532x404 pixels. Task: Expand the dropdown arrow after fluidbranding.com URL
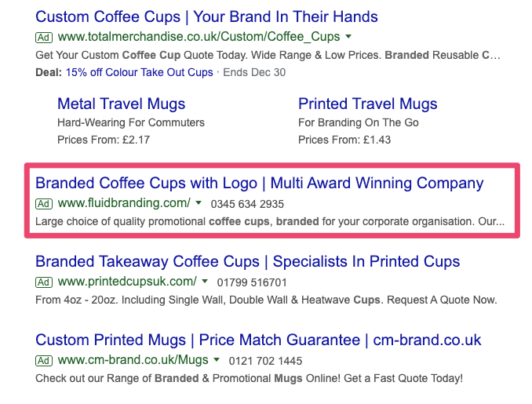pyautogui.click(x=199, y=204)
